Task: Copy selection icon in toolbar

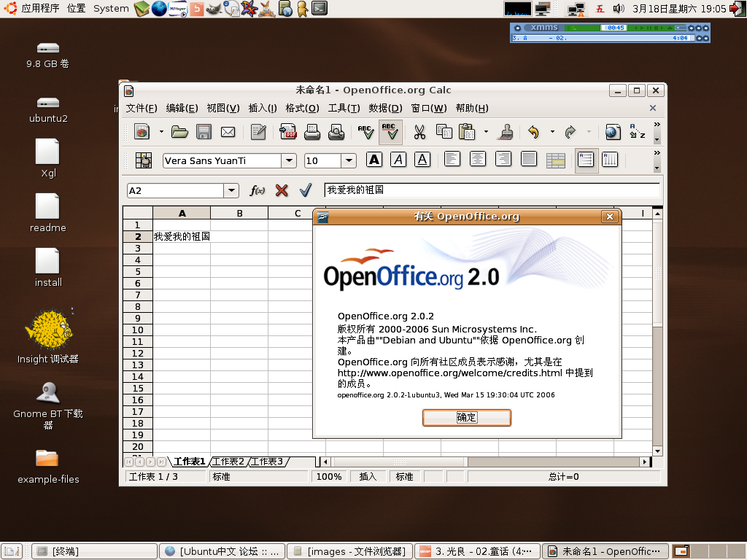Action: [444, 132]
